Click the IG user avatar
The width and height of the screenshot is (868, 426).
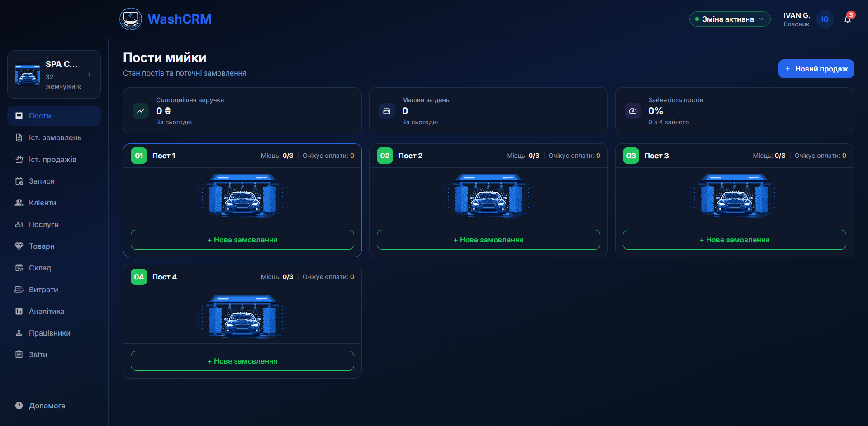tap(825, 19)
